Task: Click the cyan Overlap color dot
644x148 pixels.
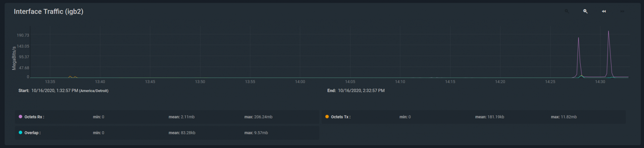Action: 20,133
